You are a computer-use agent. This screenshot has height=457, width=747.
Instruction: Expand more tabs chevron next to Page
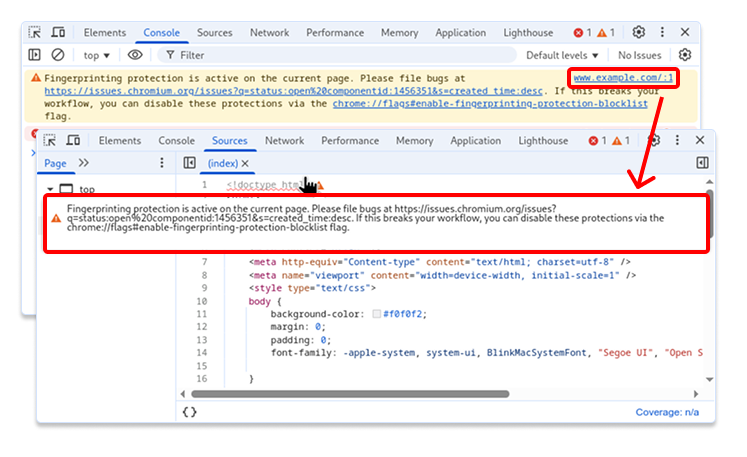pos(83,163)
